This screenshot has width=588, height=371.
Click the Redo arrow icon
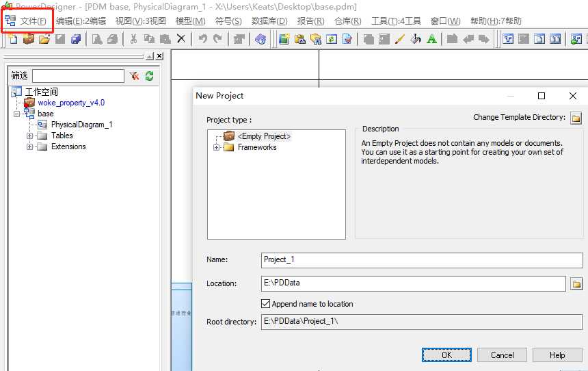point(217,39)
